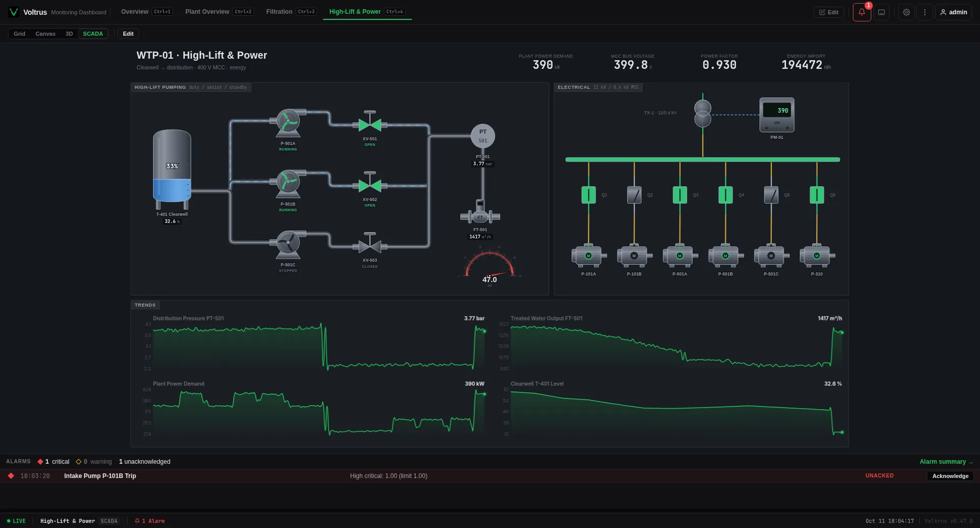Switch to the Plant Overview tab
Screen dimensions: 980x528
coord(219,12)
